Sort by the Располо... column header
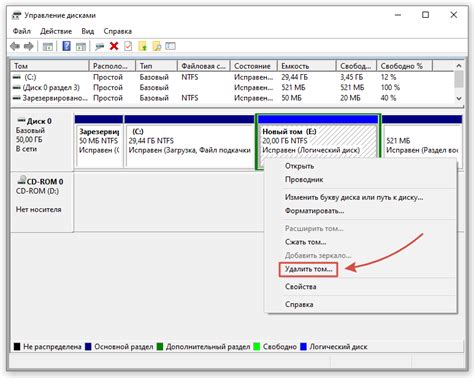Viewport: 474px width, 378px height. [x=112, y=66]
